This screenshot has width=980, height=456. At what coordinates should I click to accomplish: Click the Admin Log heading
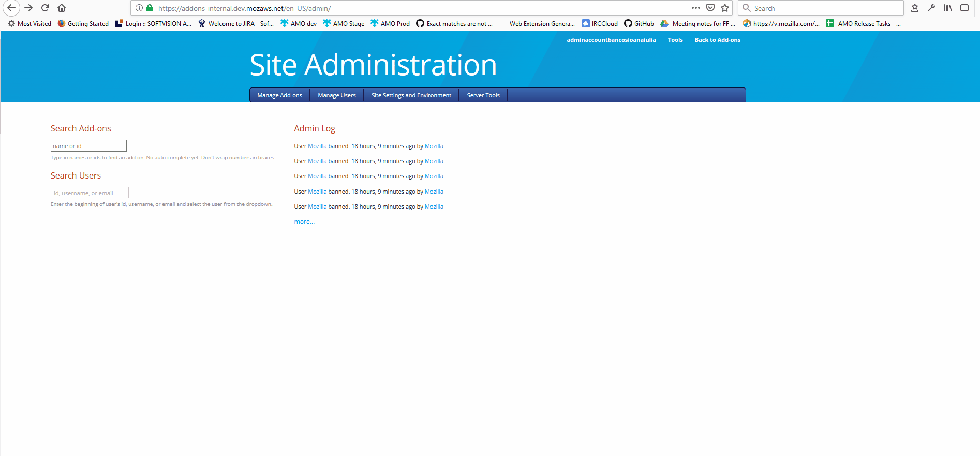coord(315,128)
